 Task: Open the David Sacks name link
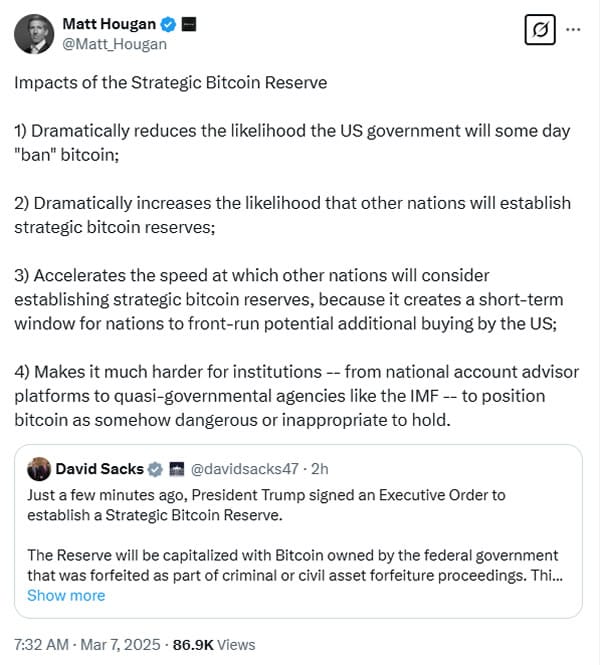click(99, 469)
